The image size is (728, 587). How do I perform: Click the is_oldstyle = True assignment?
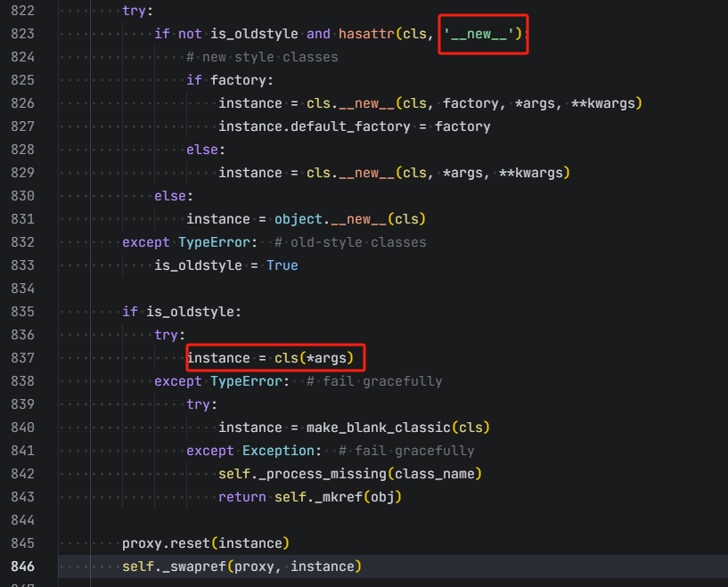point(226,265)
